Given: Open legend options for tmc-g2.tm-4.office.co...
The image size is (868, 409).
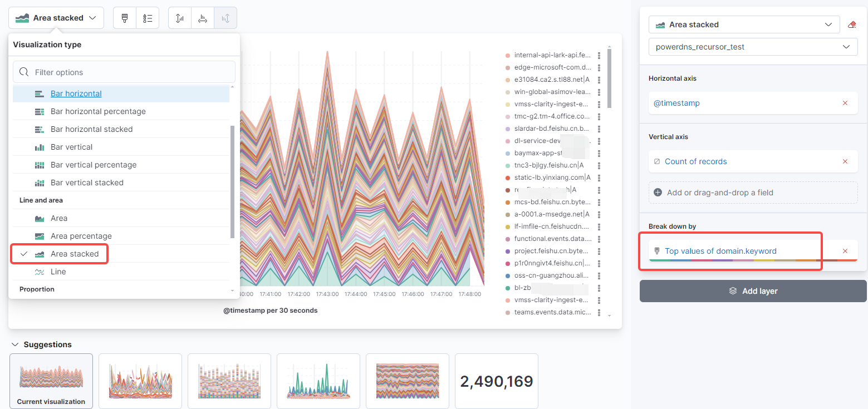Looking at the screenshot, I should (x=599, y=116).
